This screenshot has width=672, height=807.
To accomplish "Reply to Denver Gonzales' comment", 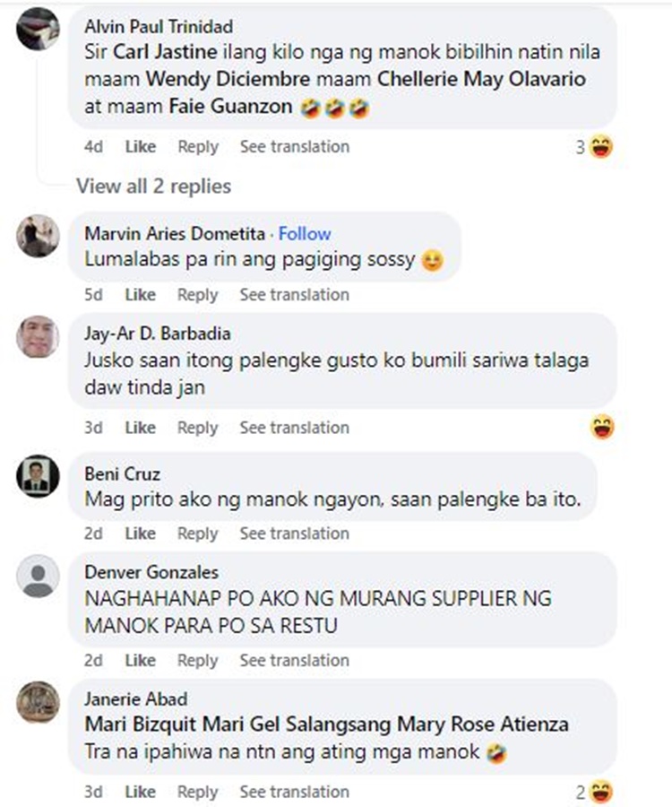I will (x=197, y=660).
